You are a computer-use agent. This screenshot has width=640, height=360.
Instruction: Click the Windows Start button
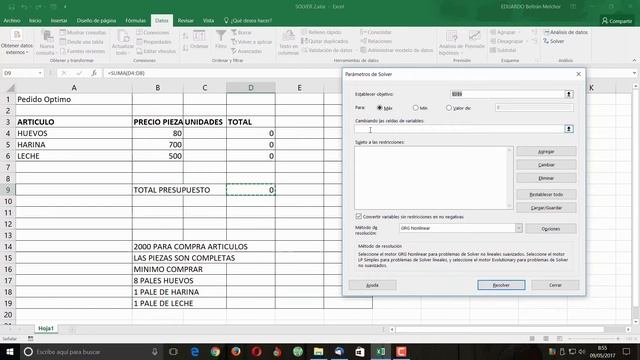[x=9, y=351]
